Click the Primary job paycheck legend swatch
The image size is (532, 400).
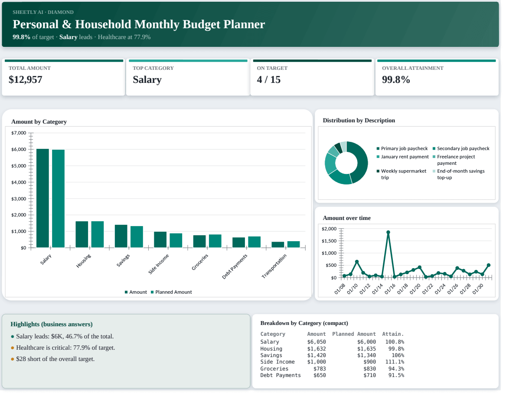[378, 149]
